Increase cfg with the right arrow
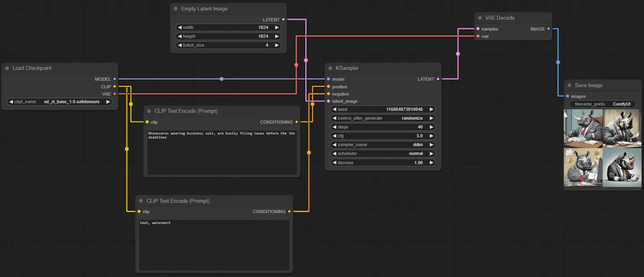This screenshot has height=277, width=644. (x=431, y=136)
